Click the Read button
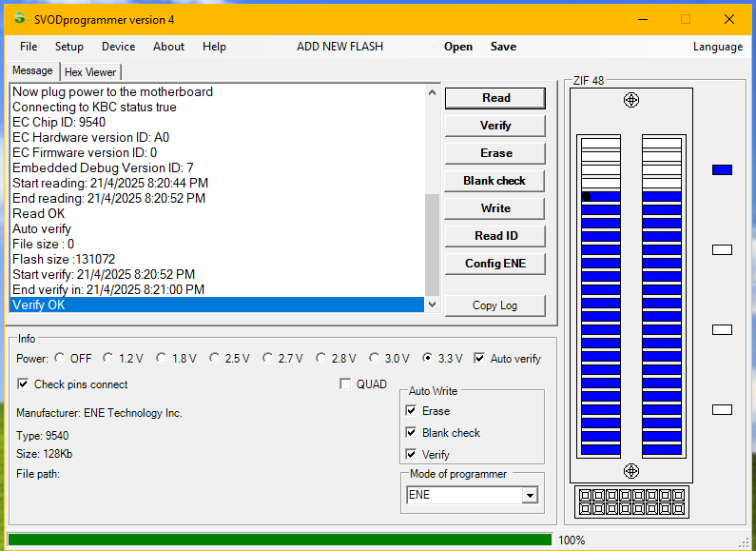Viewport: 756px width, 551px height. (495, 98)
